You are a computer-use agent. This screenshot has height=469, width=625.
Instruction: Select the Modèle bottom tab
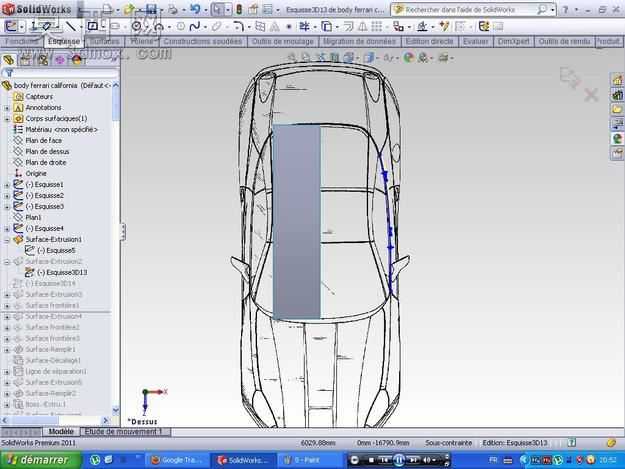coord(61,432)
